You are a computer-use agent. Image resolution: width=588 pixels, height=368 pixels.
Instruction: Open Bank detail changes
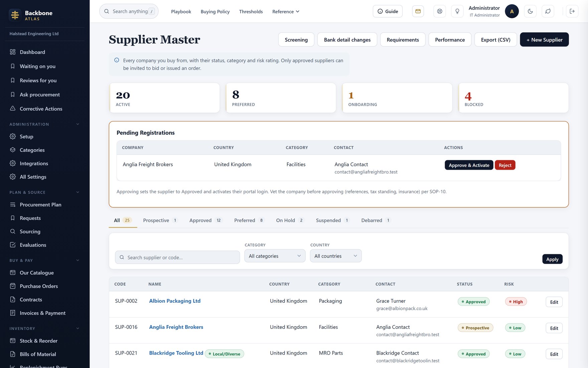tap(347, 39)
